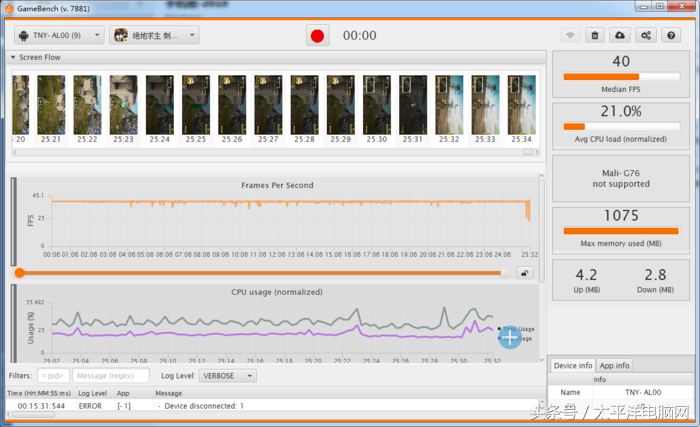Start recording with the red record button
Image resolution: width=700 pixels, height=427 pixels.
pos(318,35)
